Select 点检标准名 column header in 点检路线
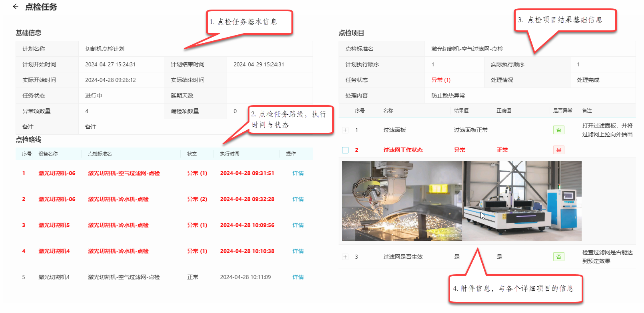644x313 pixels. click(100, 154)
